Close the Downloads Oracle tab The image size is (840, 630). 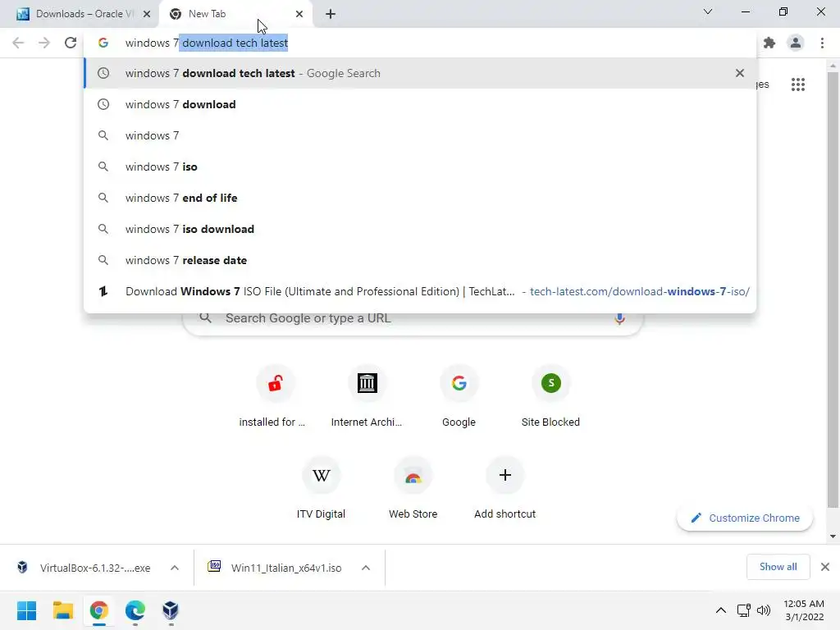(147, 14)
